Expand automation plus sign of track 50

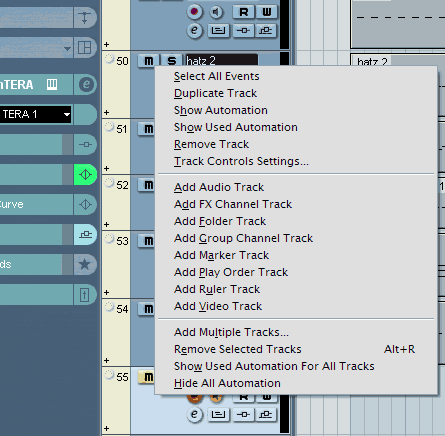coord(106,112)
